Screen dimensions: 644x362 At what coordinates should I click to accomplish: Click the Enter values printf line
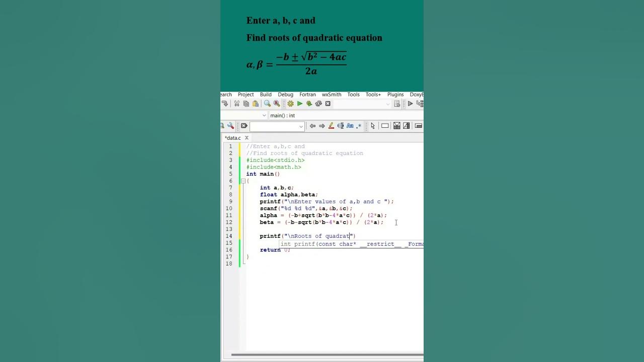pos(327,202)
